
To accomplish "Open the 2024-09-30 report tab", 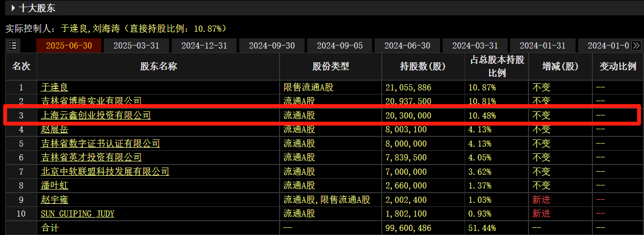I will [272, 45].
